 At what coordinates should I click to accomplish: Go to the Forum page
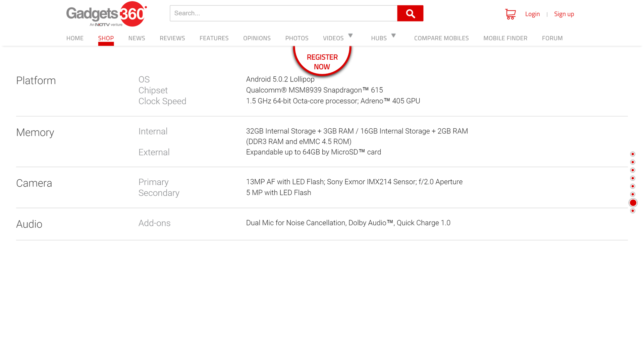(x=552, y=38)
